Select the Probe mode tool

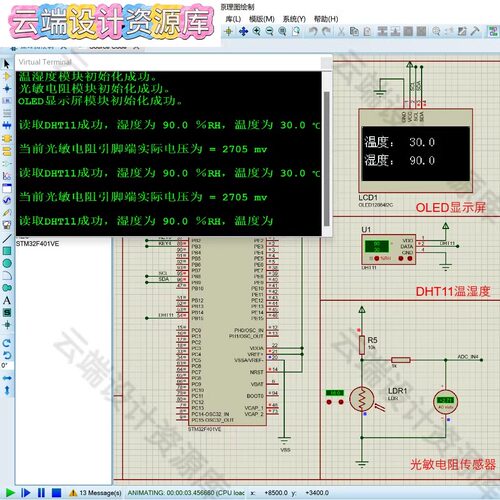click(x=7, y=213)
